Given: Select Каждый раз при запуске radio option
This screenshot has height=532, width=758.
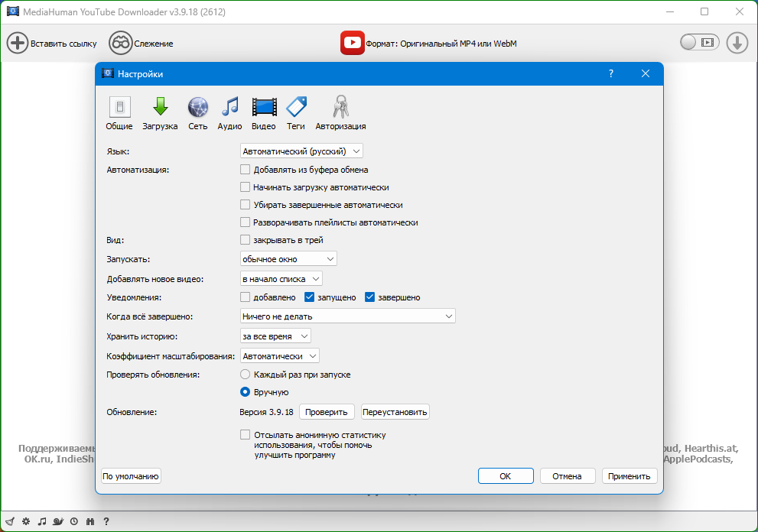Looking at the screenshot, I should coord(246,375).
